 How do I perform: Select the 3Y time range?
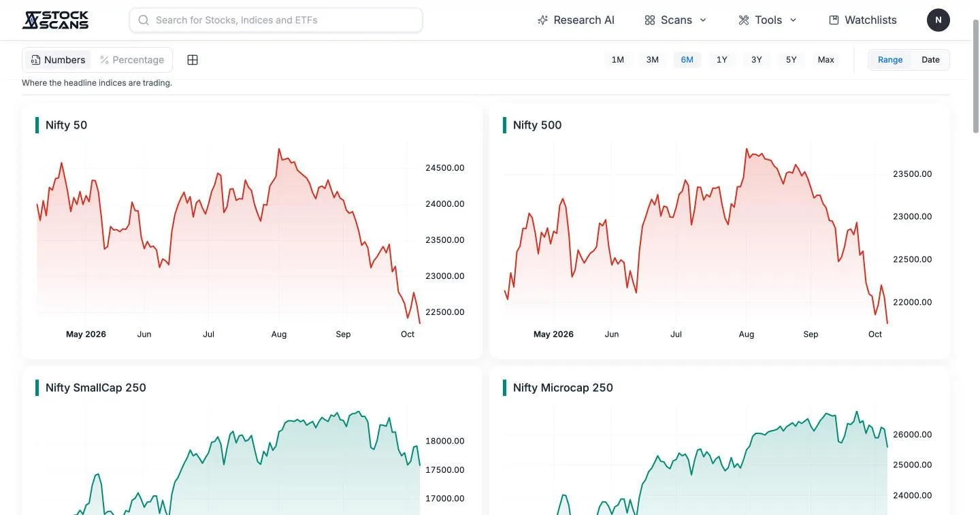click(757, 60)
